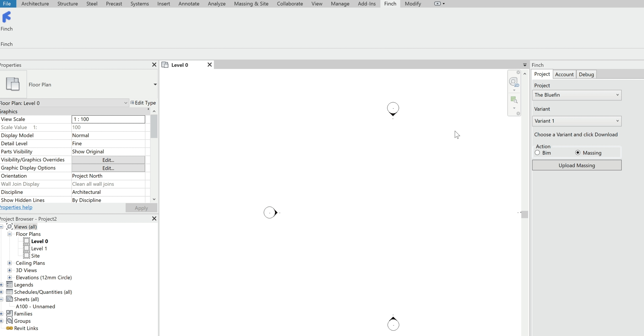Click the Floor Plan type thumbnail icon

point(13,84)
